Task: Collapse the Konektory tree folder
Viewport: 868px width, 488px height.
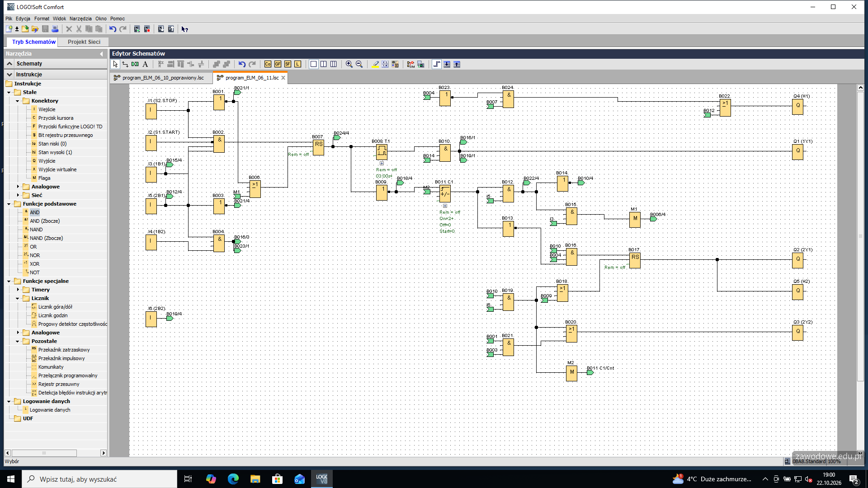Action: (18, 101)
